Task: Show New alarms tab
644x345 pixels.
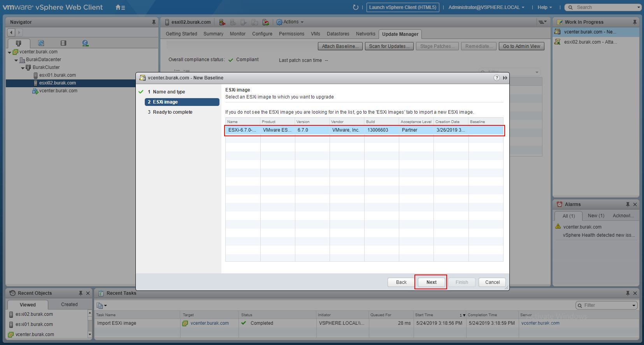Action: 596,216
